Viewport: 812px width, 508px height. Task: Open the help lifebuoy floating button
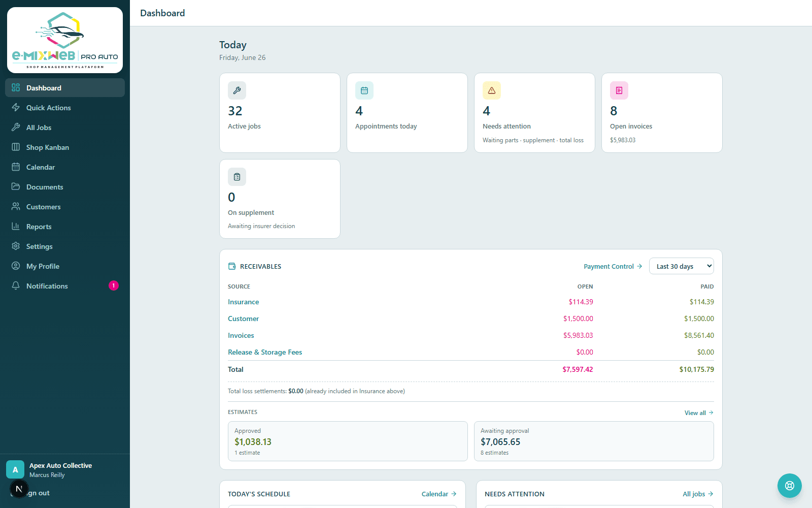[790, 486]
